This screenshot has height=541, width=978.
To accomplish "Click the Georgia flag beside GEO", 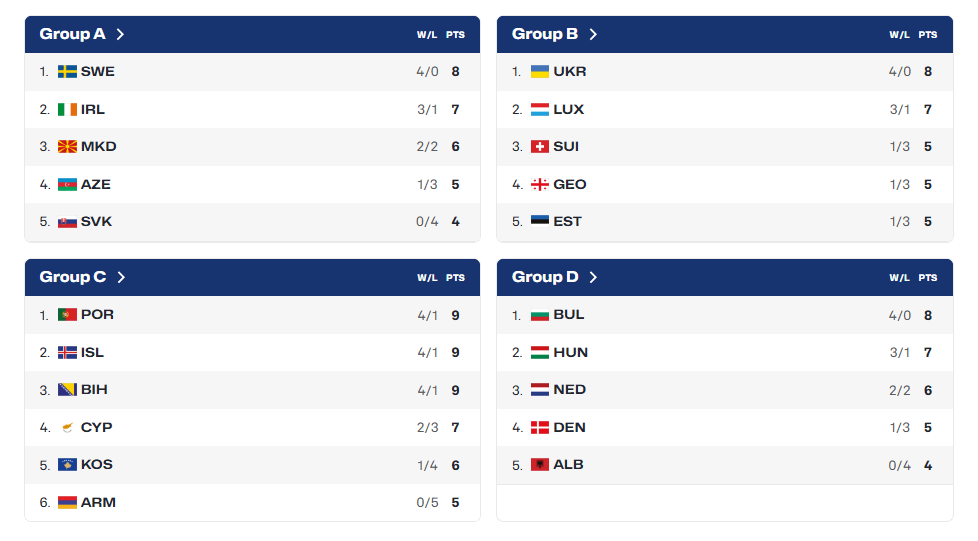I will pyautogui.click(x=540, y=184).
